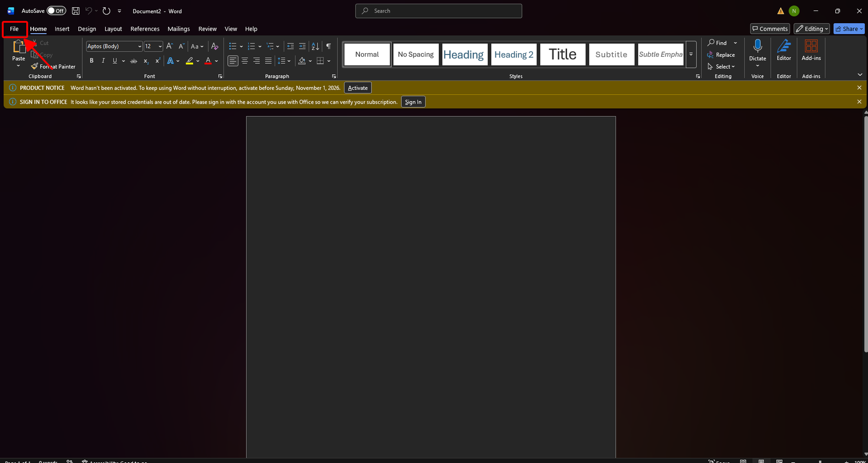
Task: Switch to the Mailings tab
Action: [x=179, y=29]
